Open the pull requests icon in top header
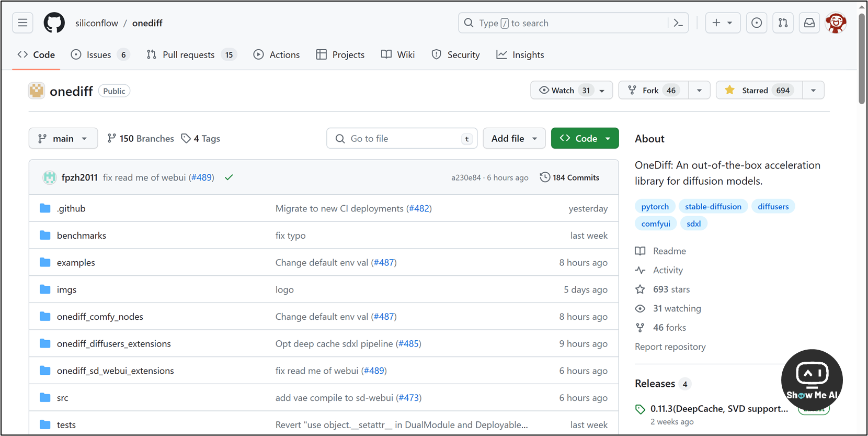Viewport: 868px width, 436px height. coord(783,23)
